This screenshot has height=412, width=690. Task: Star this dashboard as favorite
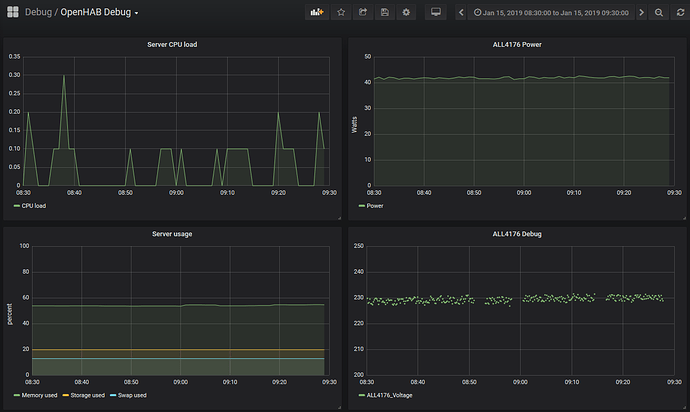click(x=341, y=12)
